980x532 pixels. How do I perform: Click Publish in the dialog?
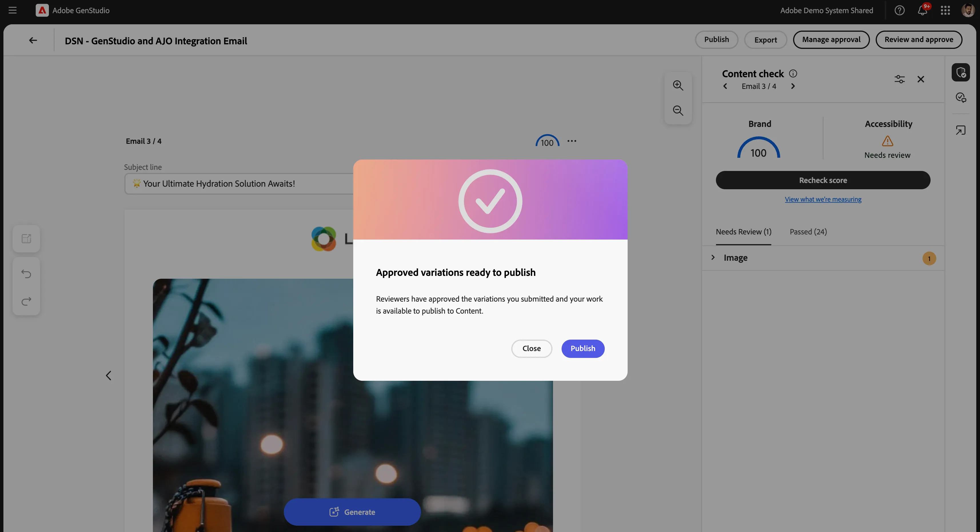[583, 348]
